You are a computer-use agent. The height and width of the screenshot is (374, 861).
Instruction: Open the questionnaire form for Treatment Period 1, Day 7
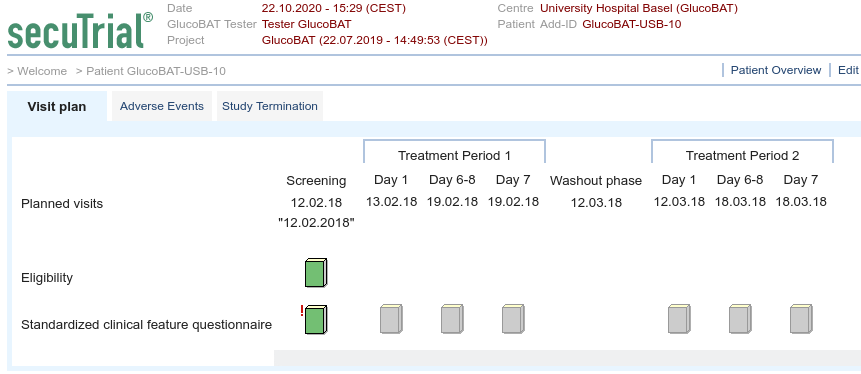point(513,319)
